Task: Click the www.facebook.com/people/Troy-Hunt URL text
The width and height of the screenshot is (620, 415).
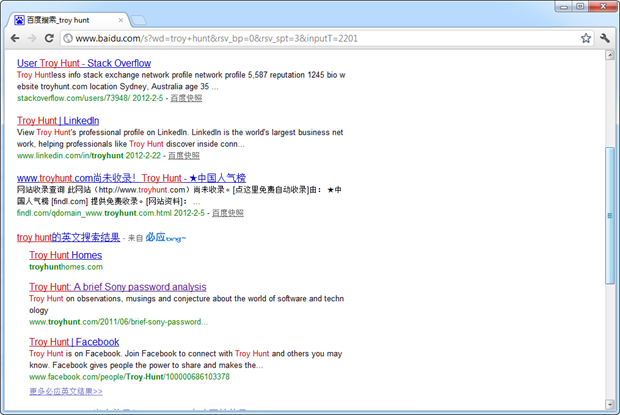Action: click(129, 377)
